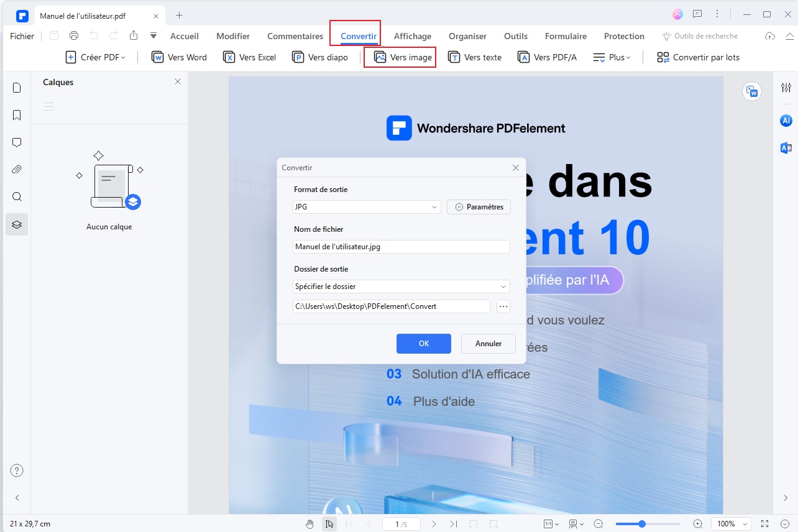Switch to the Accueil tab

(x=185, y=36)
